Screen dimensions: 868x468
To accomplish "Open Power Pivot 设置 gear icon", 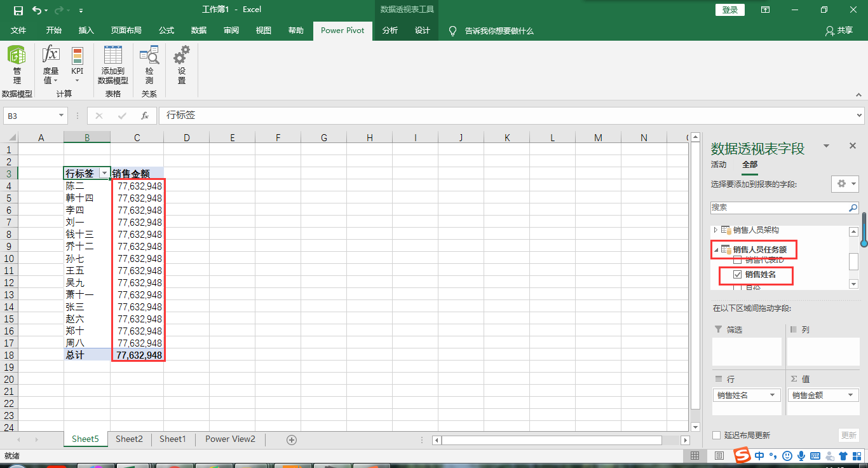I will 182,65.
